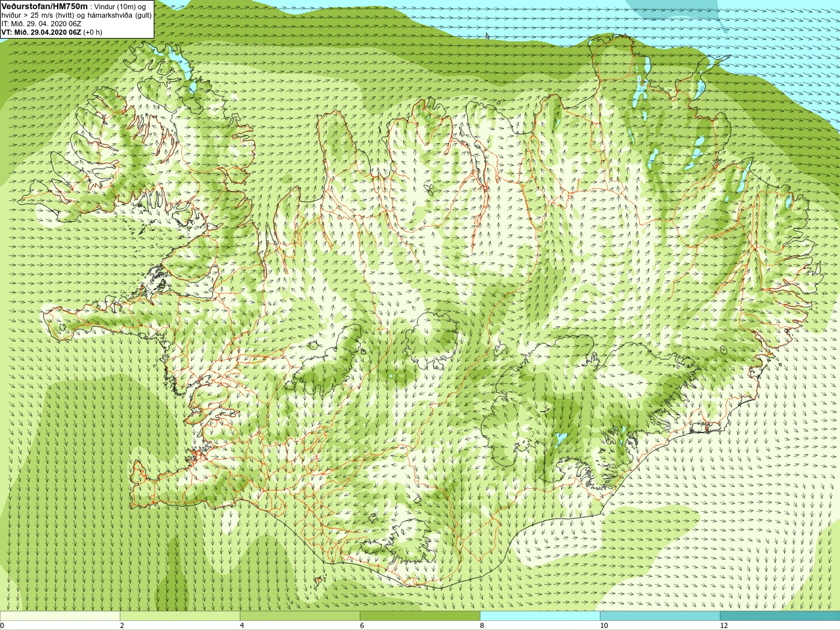This screenshot has width=840, height=630.
Task: Click the Veðurstofan/HM750m title text
Action: coord(44,6)
